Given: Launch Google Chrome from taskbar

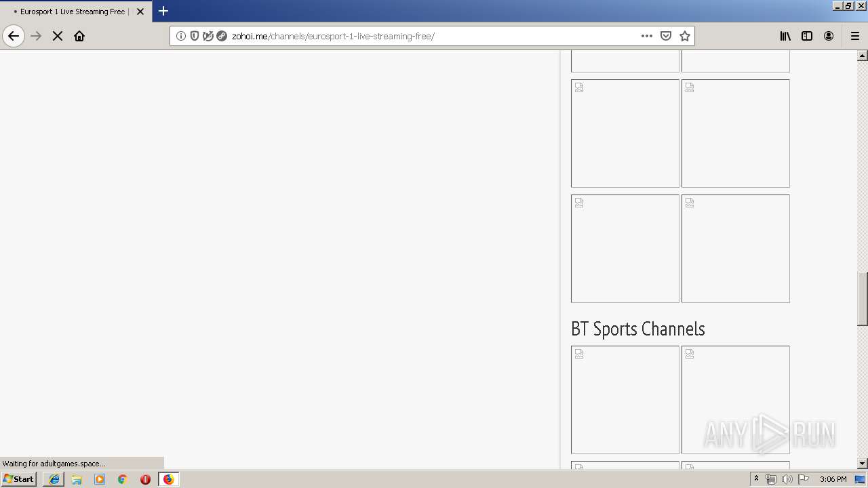Looking at the screenshot, I should click(x=123, y=479).
